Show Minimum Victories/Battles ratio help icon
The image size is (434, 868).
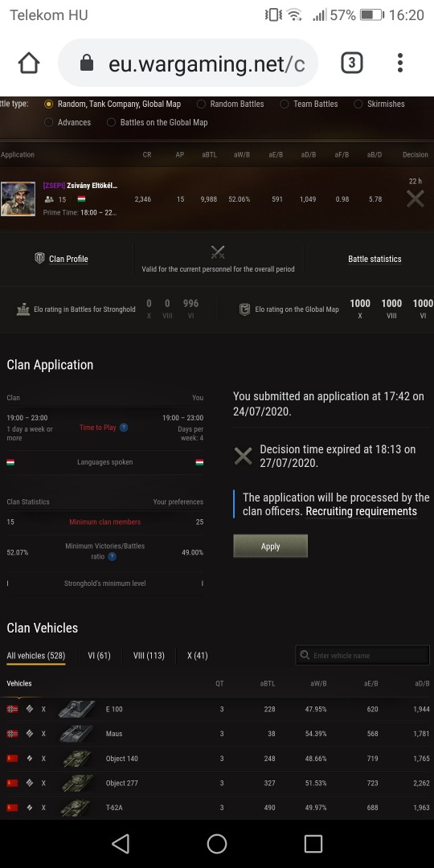[x=112, y=556]
